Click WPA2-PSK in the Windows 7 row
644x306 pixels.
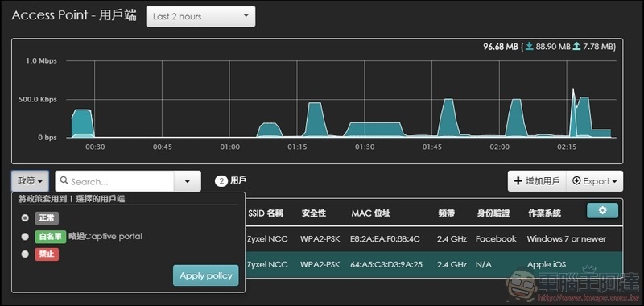[320, 238]
